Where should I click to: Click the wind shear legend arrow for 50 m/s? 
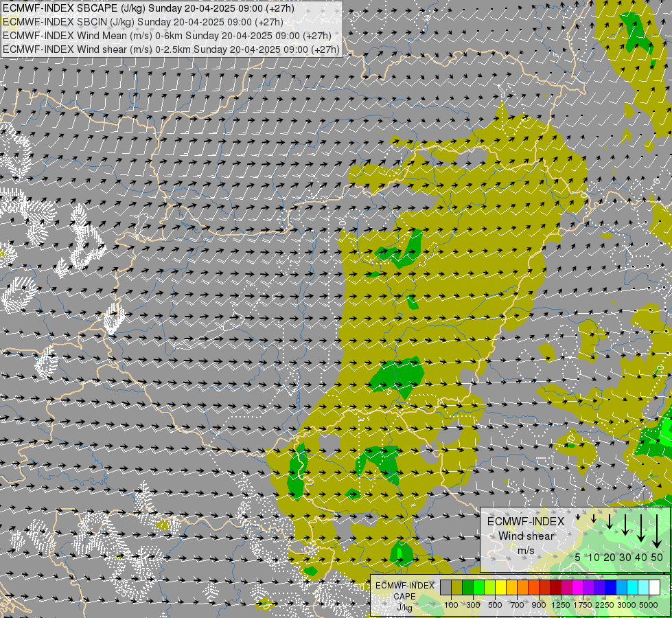point(657,531)
